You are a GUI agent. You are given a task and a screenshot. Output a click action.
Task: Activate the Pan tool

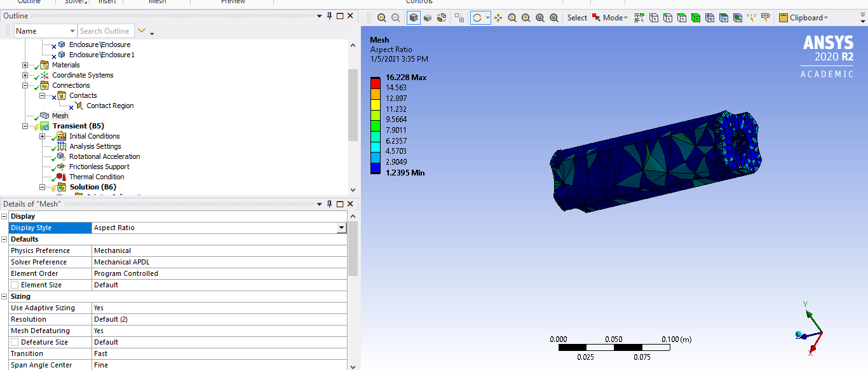499,17
